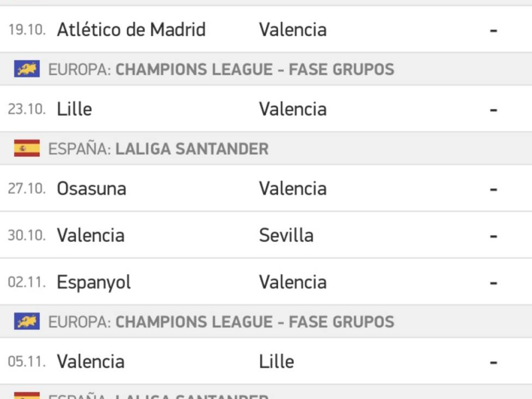
Task: Click the Spain flag icon beside LaLiga Santander
Action: click(27, 148)
